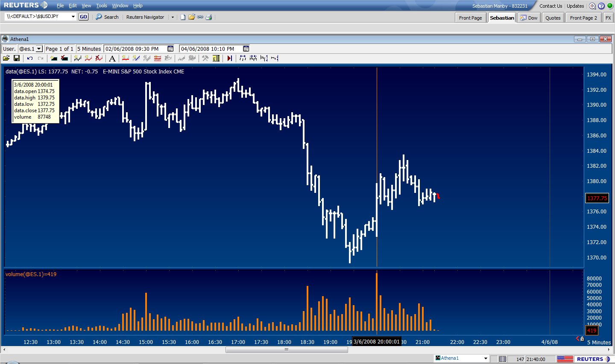
Task: Add an analysis using the starred red line icon
Action: 88,58
